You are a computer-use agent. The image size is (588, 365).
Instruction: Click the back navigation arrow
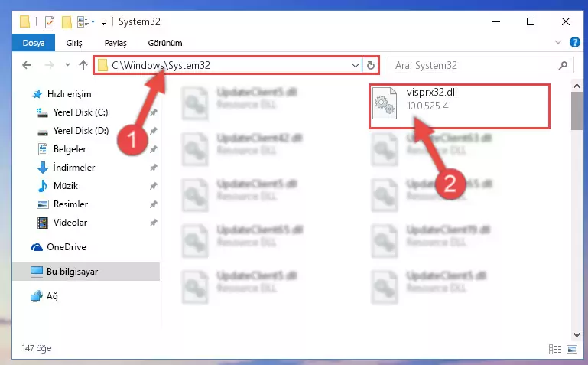tap(27, 65)
